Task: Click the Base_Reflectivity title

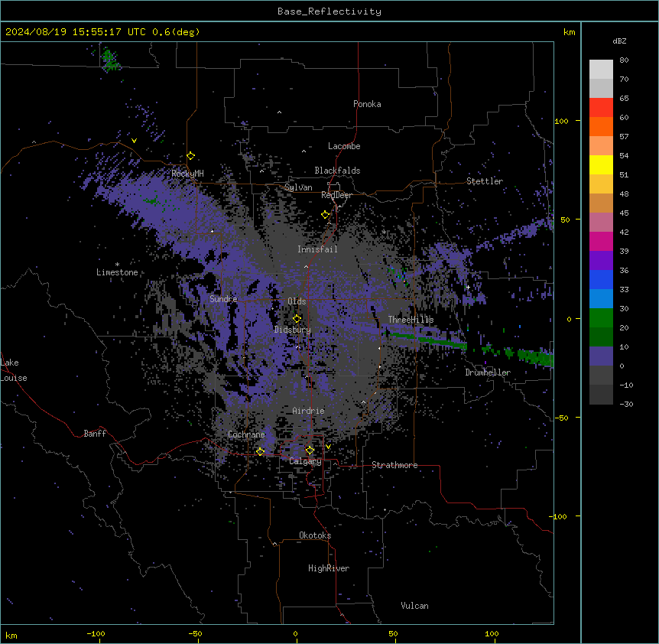Action: coord(329,11)
